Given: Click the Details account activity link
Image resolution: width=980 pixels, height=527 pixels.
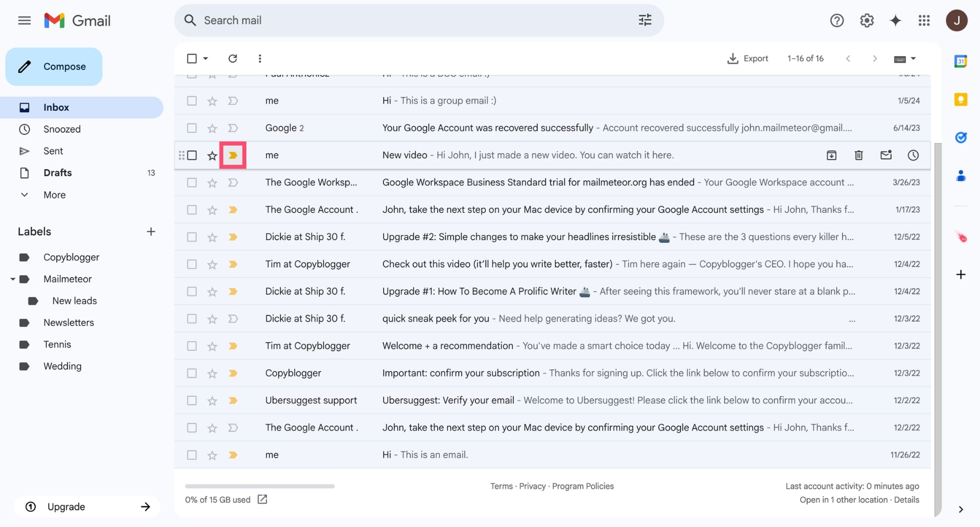Looking at the screenshot, I should [x=906, y=500].
